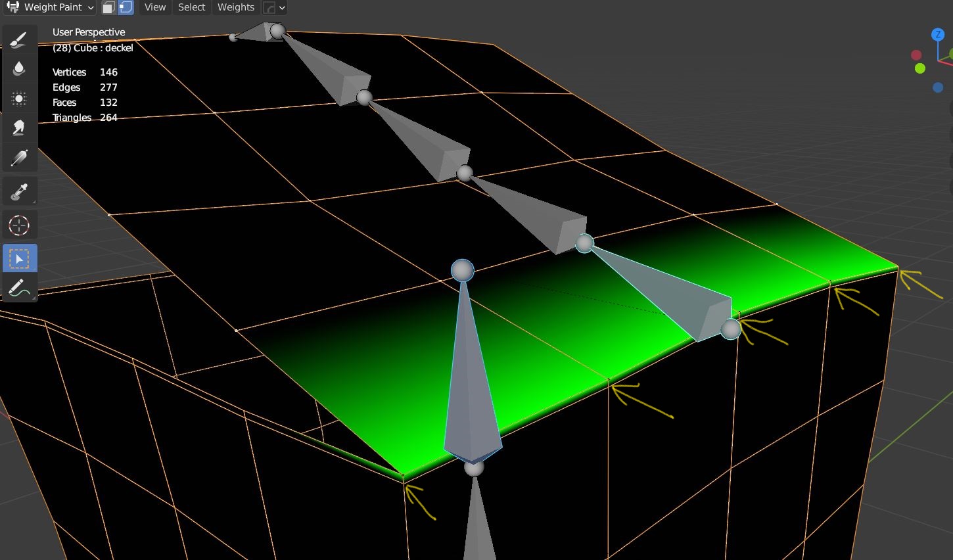The width and height of the screenshot is (953, 560).
Task: Click the '(28) Cube : deckel' label
Action: pos(93,48)
